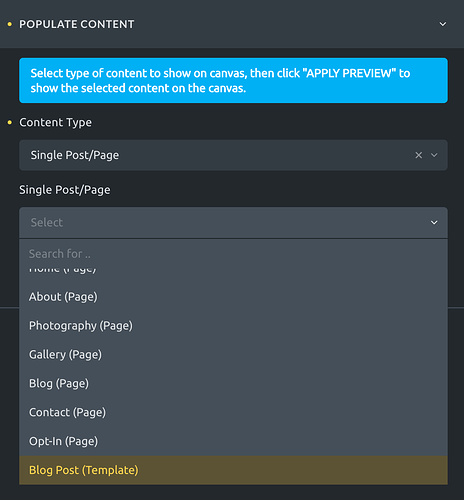Select Gallery (Page) from dropdown list

point(233,355)
